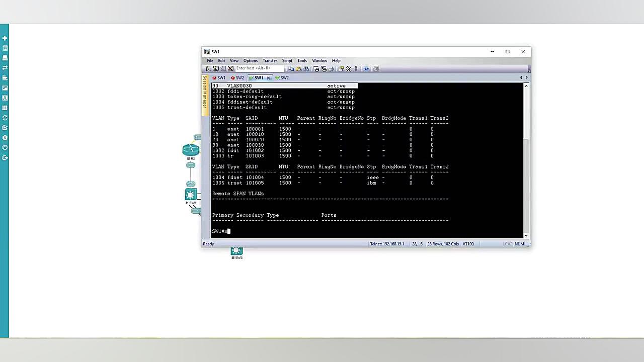The width and height of the screenshot is (644, 362).
Task: Click the shield-shaped icon in left sidebar
Action: tap(5, 148)
